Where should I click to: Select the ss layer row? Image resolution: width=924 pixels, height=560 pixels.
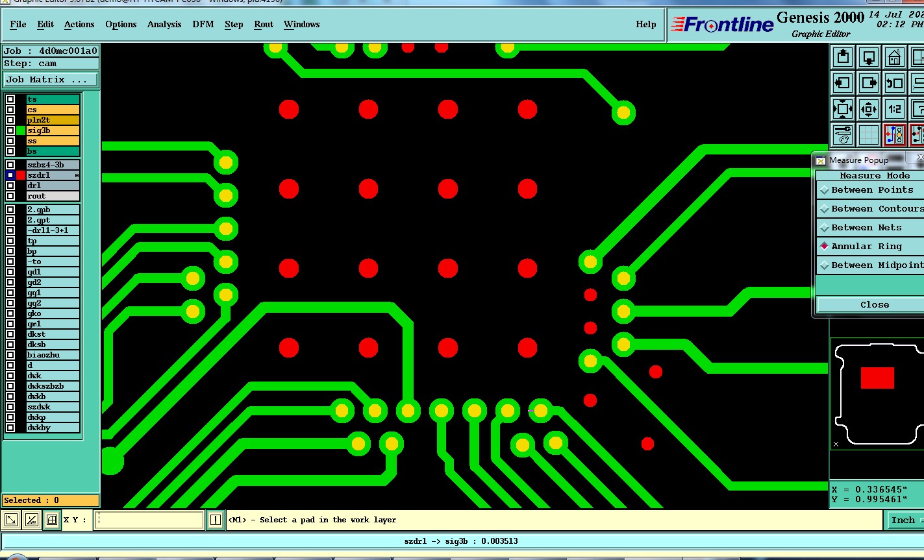coord(53,141)
